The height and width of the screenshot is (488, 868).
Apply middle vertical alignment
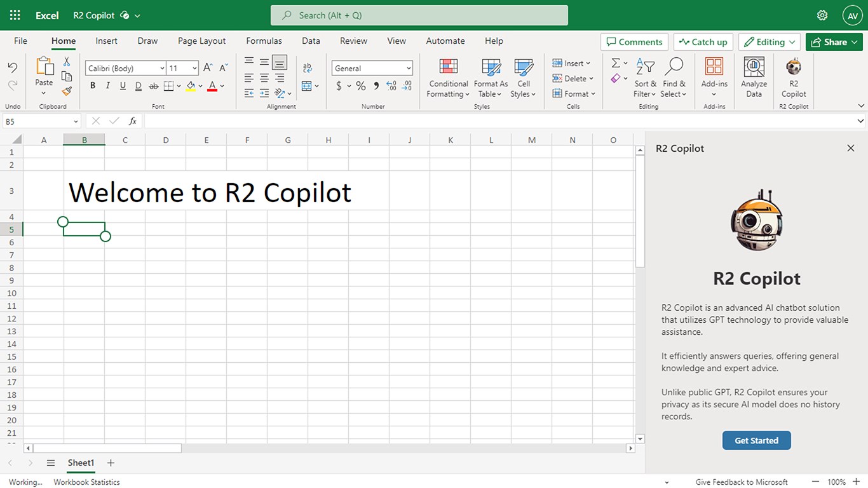[x=264, y=62]
